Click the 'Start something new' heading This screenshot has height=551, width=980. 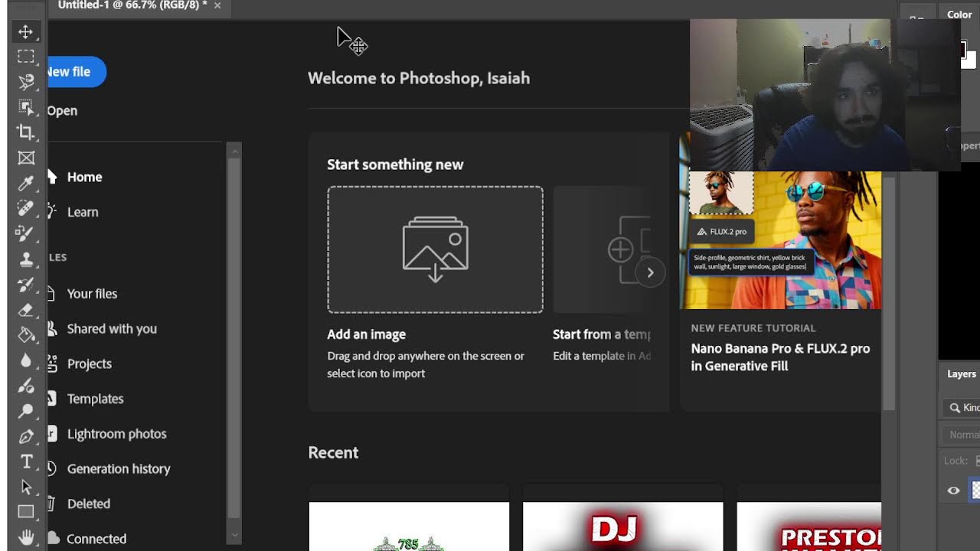point(395,165)
